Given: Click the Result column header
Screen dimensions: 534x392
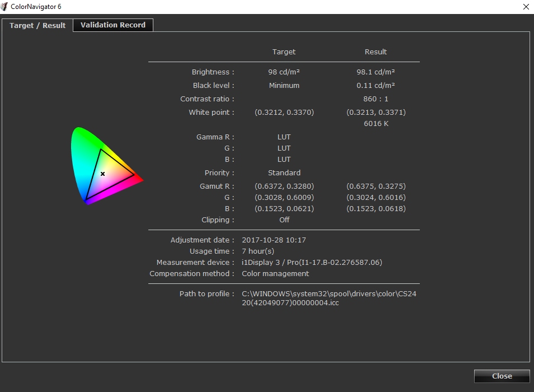Looking at the screenshot, I should 376,52.
